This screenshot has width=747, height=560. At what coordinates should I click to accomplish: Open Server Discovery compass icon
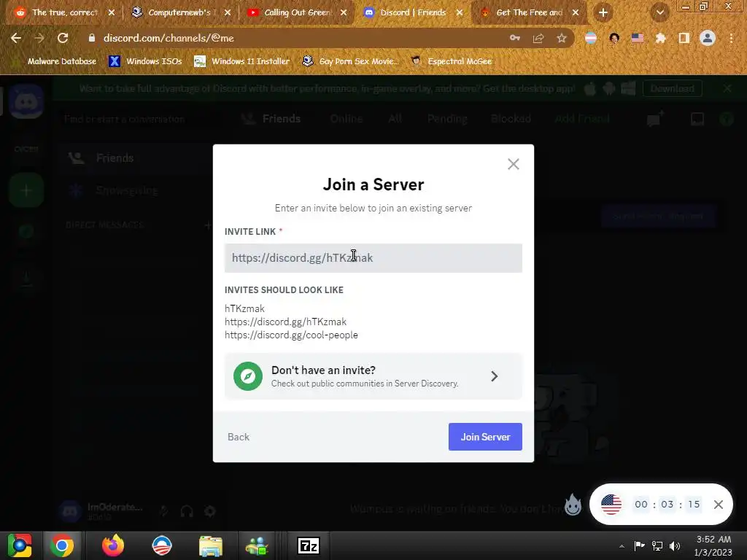pos(248,376)
